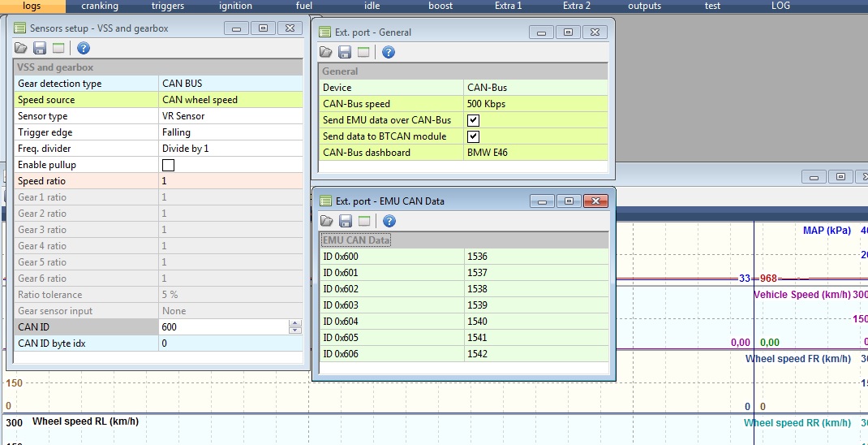Screen dimensions: 868x445
Task: Click help icon in Ext. port General toolbar
Action: [389, 53]
